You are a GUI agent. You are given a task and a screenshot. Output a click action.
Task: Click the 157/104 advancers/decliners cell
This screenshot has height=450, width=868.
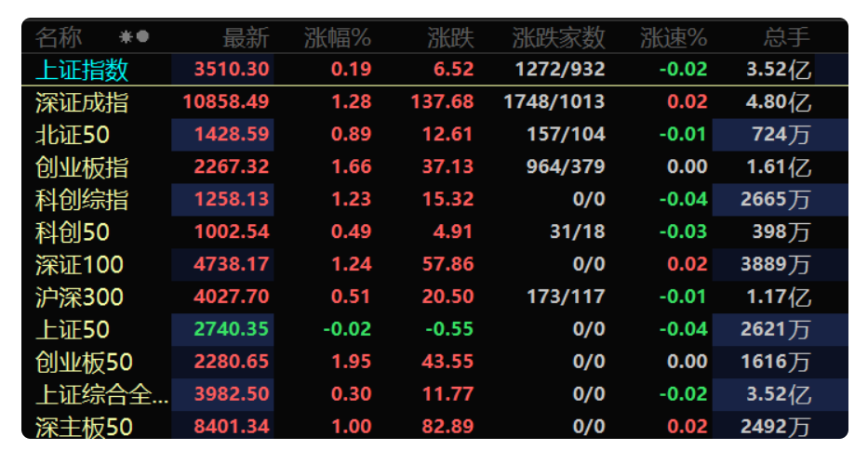point(566,134)
